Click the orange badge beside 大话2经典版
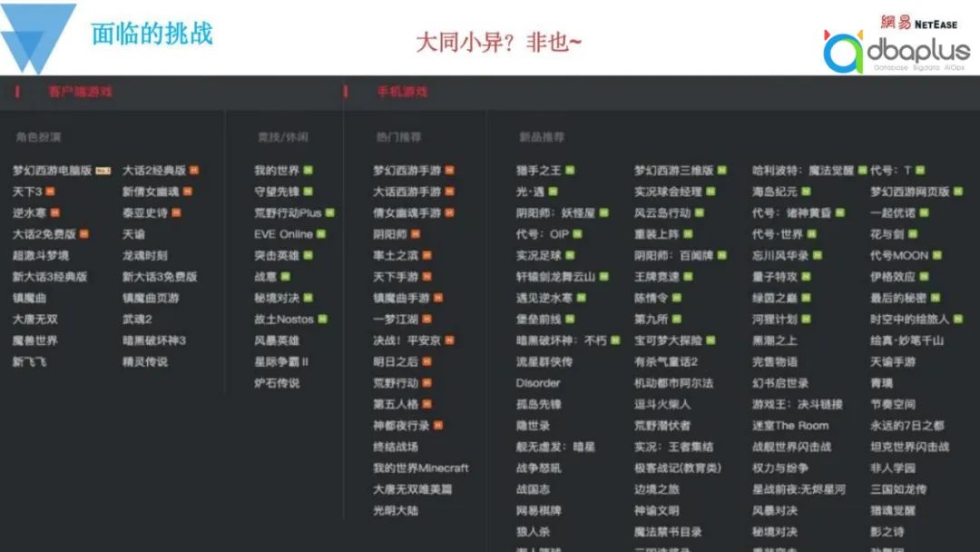 coord(194,171)
